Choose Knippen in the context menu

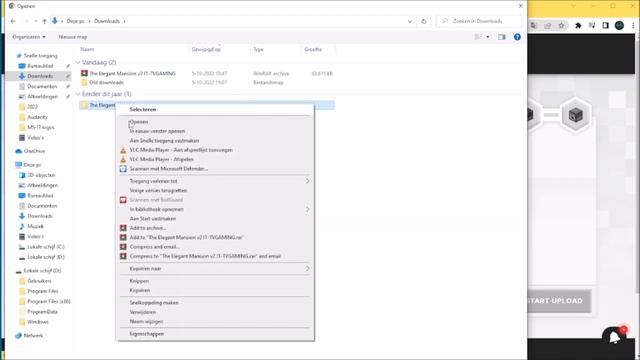139,281
